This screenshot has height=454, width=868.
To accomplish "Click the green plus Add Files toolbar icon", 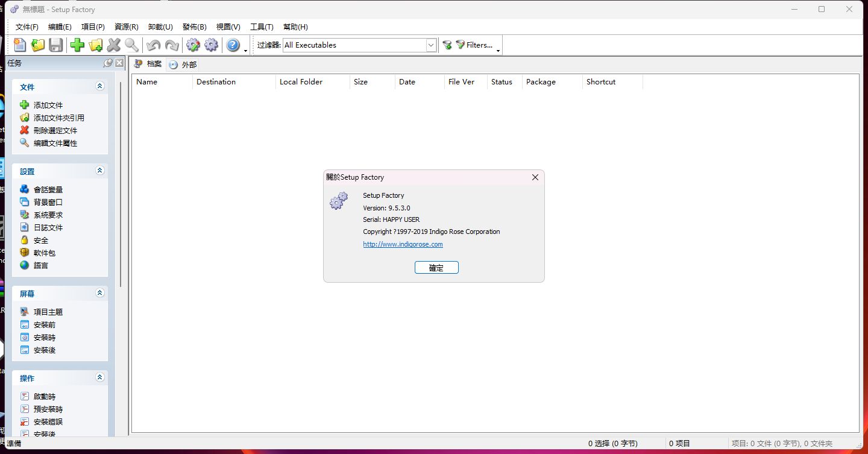I will click(x=77, y=45).
